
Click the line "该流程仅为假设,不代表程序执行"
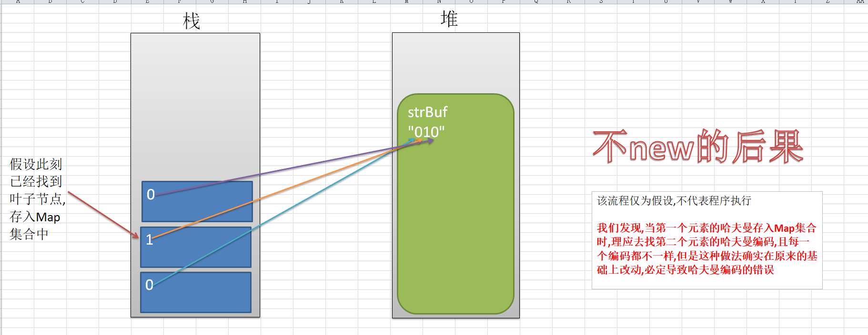click(x=674, y=201)
